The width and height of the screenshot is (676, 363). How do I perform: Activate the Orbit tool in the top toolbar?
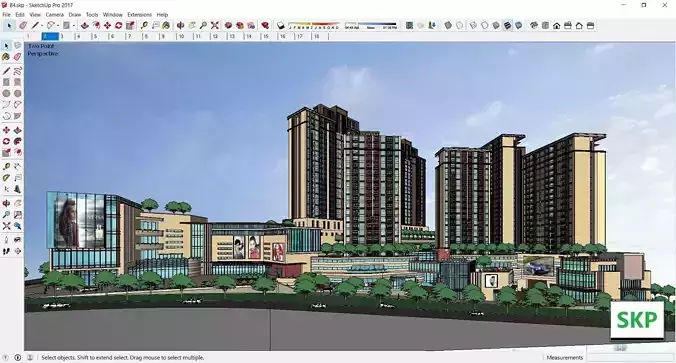(181, 25)
